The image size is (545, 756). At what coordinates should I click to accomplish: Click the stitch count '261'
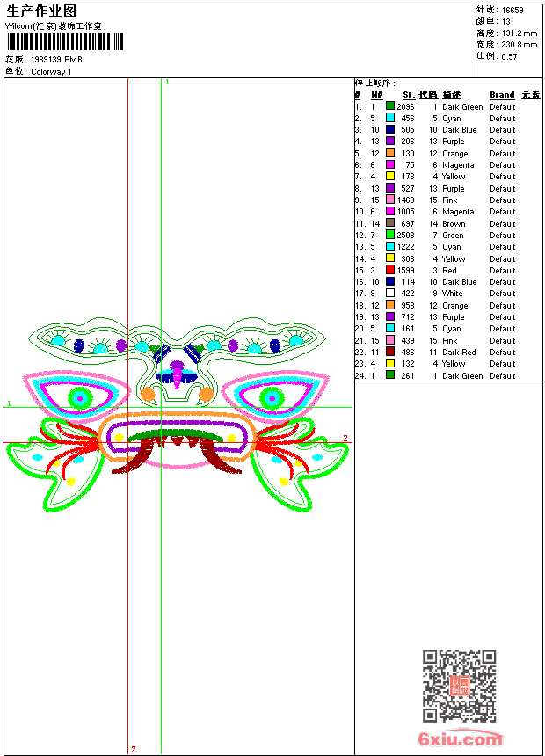[x=408, y=376]
